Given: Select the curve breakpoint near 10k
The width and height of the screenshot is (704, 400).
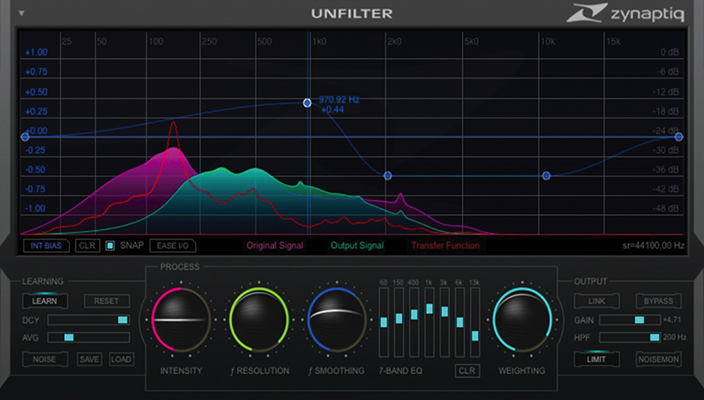Looking at the screenshot, I should click(x=546, y=175).
